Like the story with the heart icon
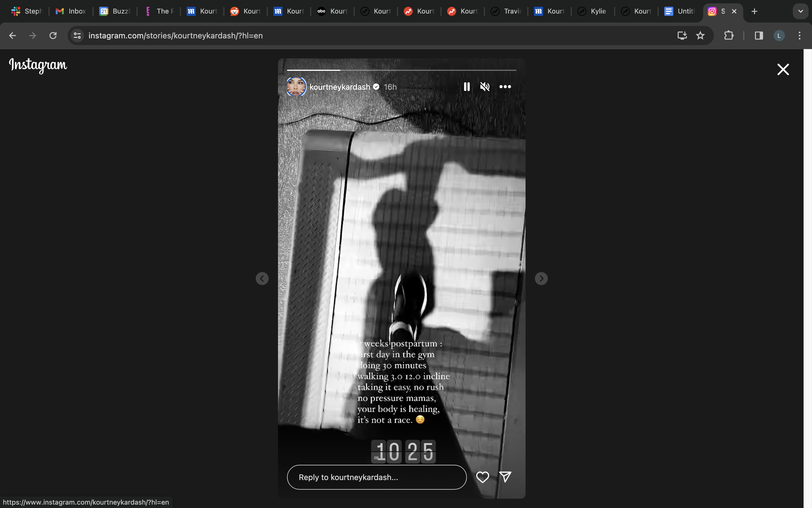 tap(482, 477)
